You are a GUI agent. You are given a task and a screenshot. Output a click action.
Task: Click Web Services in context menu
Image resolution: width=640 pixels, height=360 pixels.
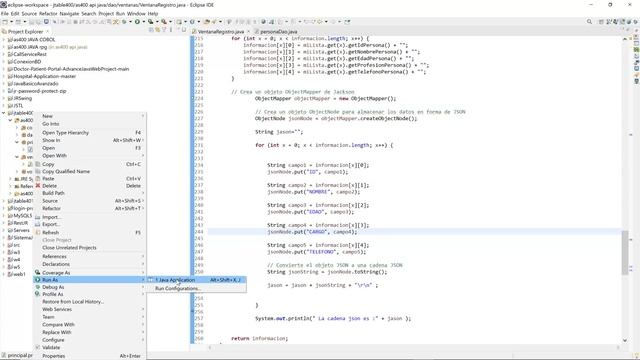pyautogui.click(x=89, y=309)
